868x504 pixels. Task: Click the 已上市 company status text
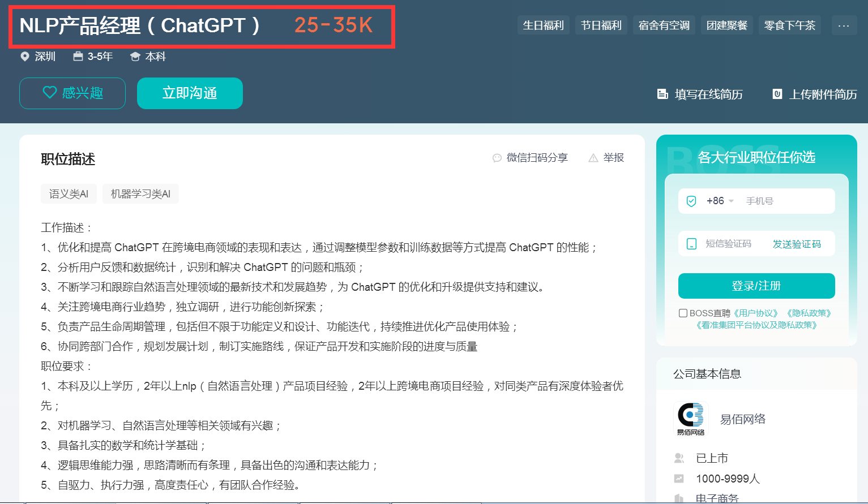click(712, 458)
